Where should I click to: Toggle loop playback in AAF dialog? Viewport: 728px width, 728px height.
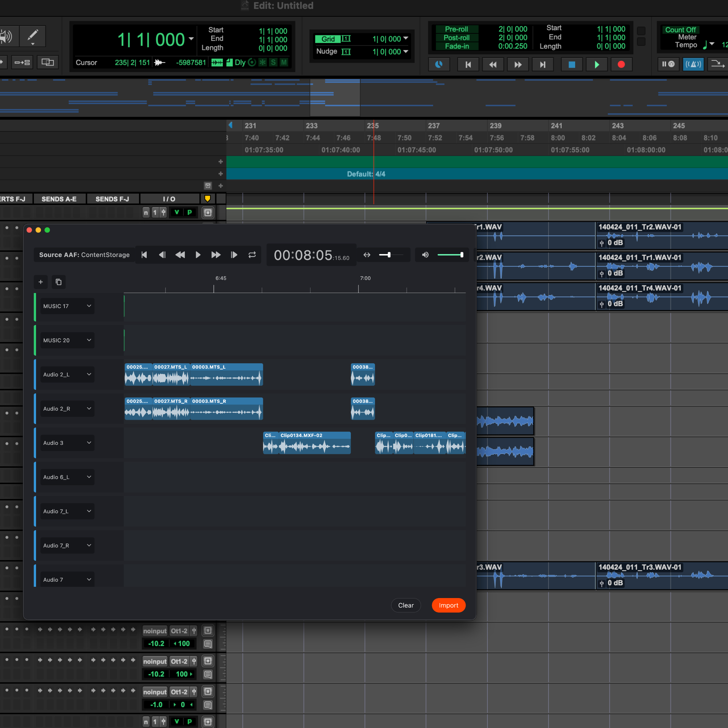tap(252, 255)
